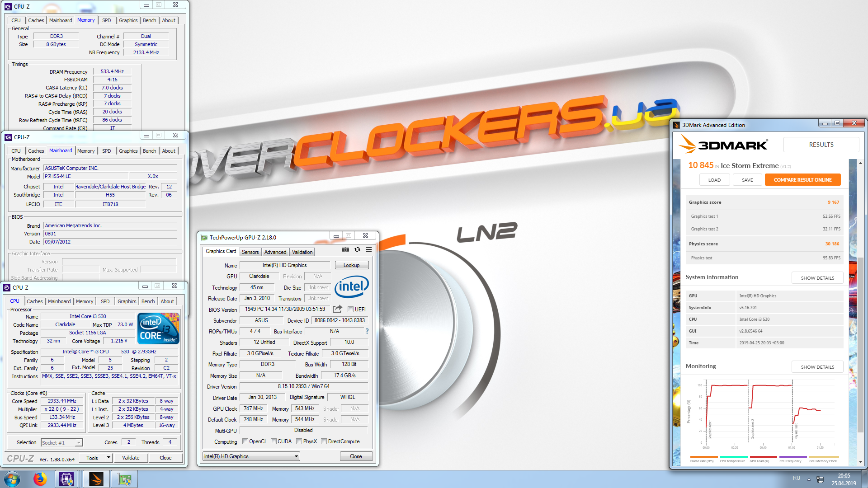Screen dimensions: 868x488
Task: Click the Bus Interface question mark icon
Action: click(x=367, y=331)
